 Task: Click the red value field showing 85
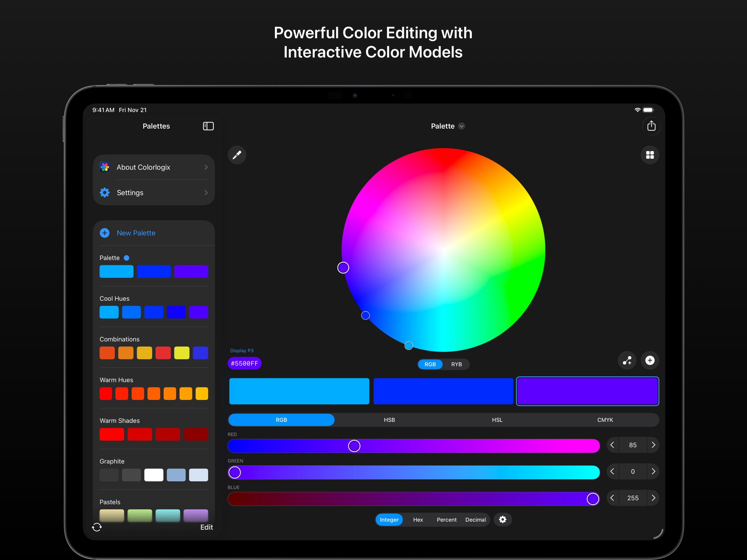click(633, 445)
